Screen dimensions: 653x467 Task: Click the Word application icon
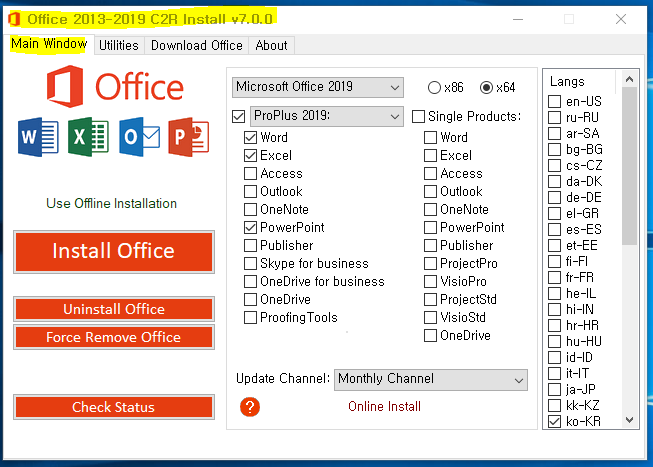38,137
